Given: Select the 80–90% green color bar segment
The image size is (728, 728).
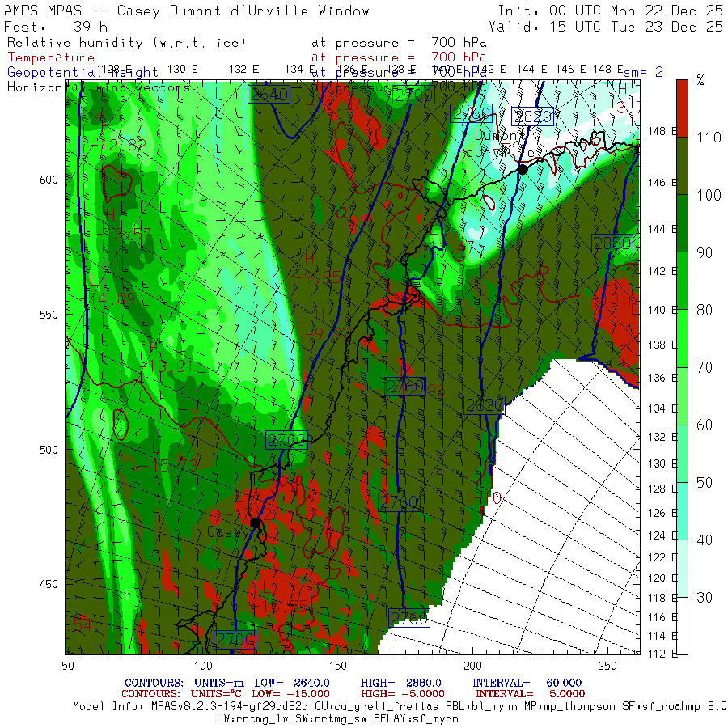Looking at the screenshot, I should 682,281.
